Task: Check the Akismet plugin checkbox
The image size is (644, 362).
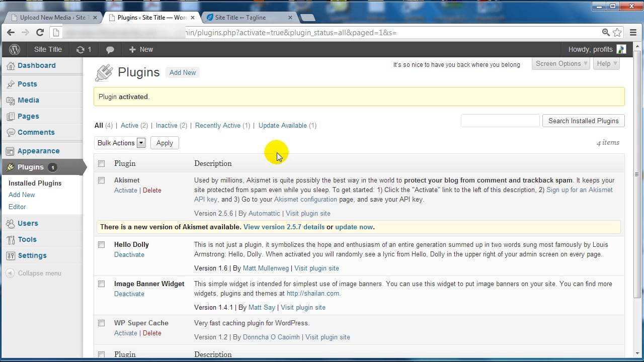Action: pyautogui.click(x=101, y=180)
